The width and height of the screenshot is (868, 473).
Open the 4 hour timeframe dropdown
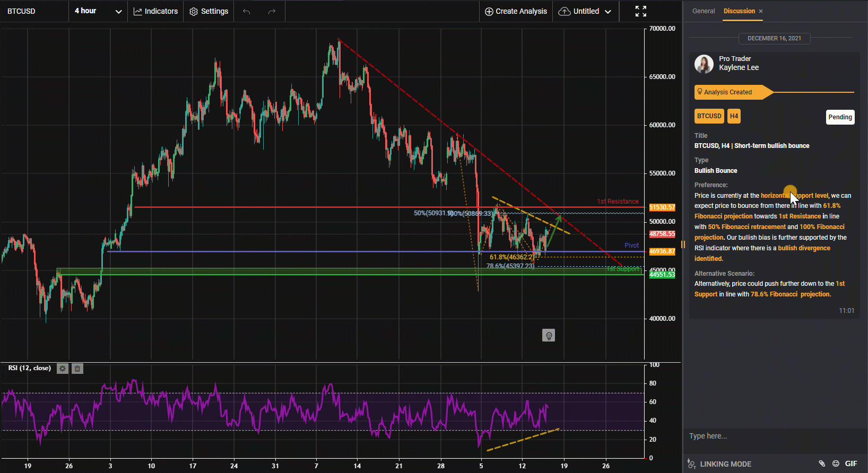coord(98,11)
